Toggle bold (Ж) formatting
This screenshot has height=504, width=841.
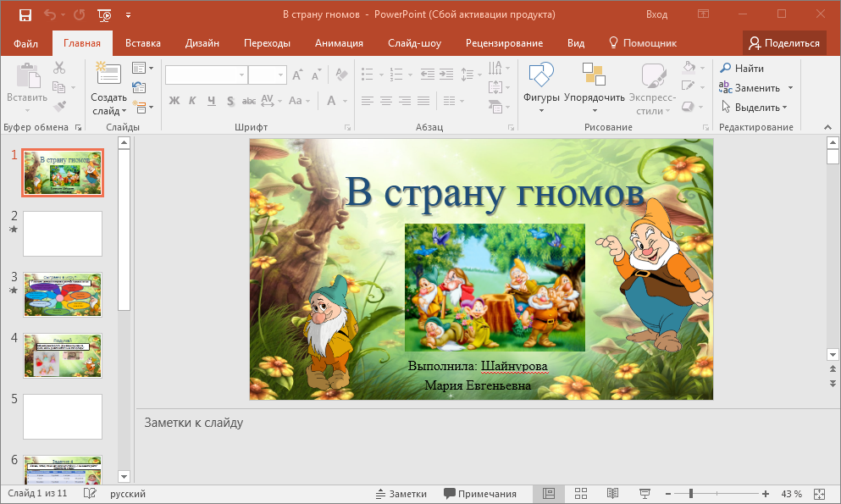(x=174, y=100)
